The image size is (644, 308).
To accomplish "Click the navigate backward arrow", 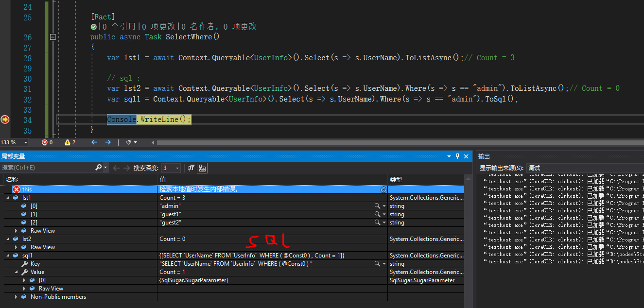I will (94, 142).
